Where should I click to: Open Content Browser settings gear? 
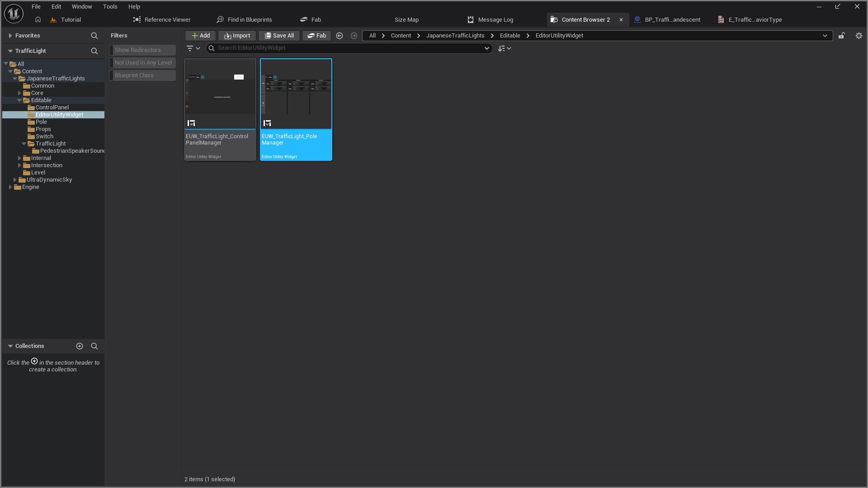click(859, 36)
